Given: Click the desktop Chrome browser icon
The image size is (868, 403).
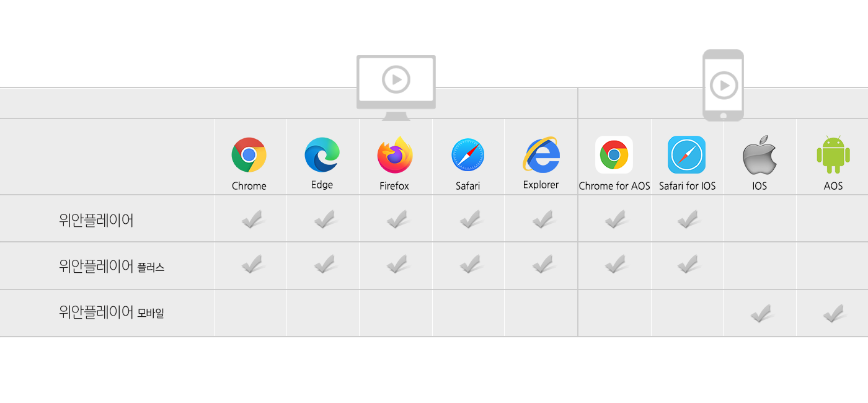Looking at the screenshot, I should (249, 155).
